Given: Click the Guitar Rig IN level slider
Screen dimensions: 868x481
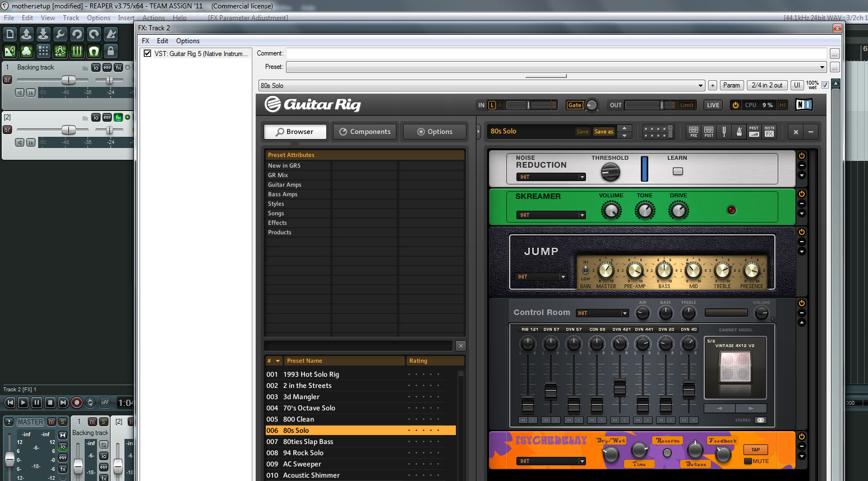Looking at the screenshot, I should tap(531, 105).
